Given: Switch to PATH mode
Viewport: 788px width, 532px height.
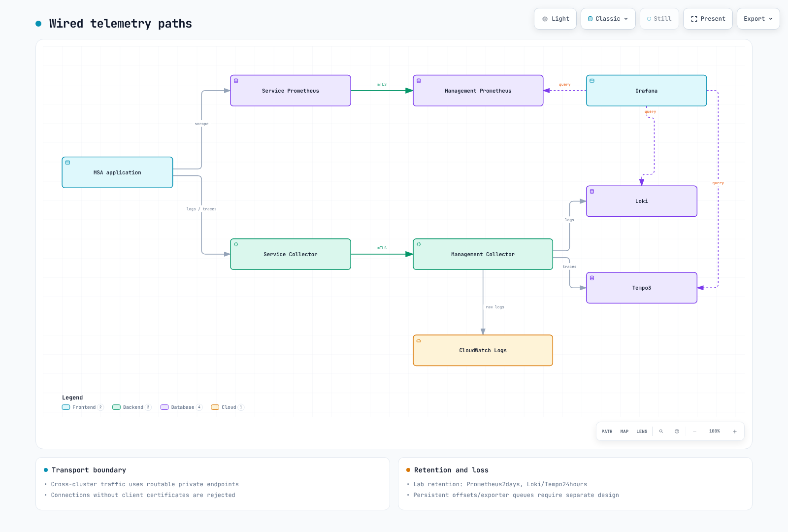Looking at the screenshot, I should [607, 432].
